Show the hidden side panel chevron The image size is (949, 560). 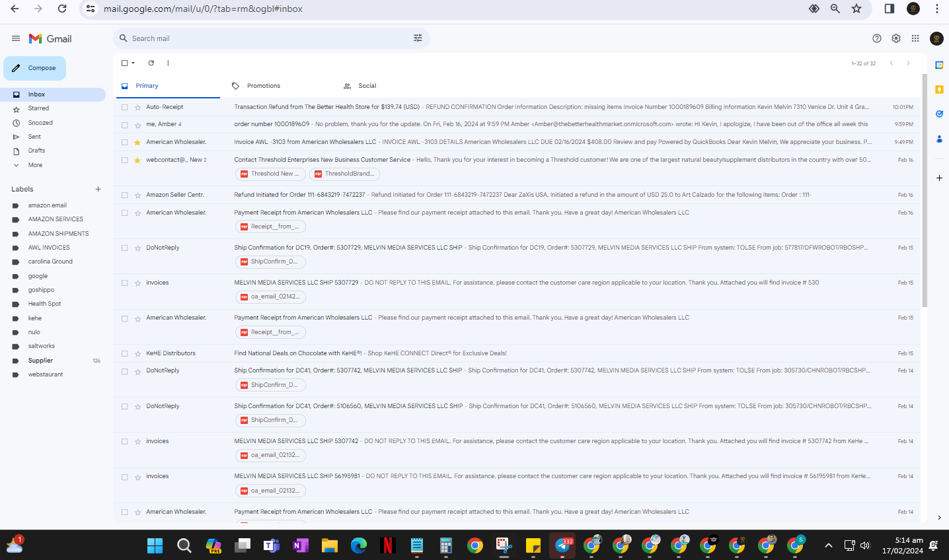coord(939,518)
